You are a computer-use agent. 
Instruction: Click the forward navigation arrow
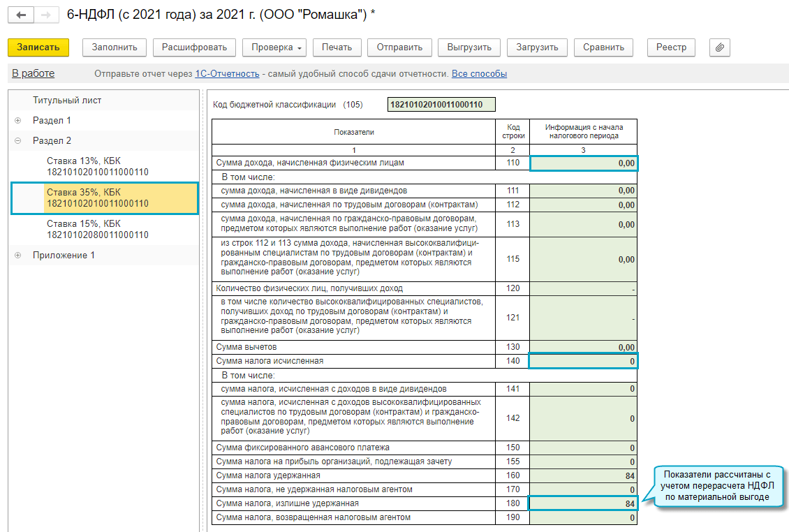pos(45,15)
